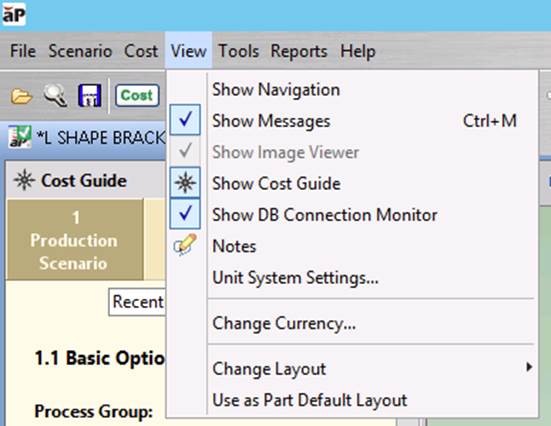This screenshot has width=551, height=426.
Task: Click the Save floppy disk icon
Action: [89, 95]
